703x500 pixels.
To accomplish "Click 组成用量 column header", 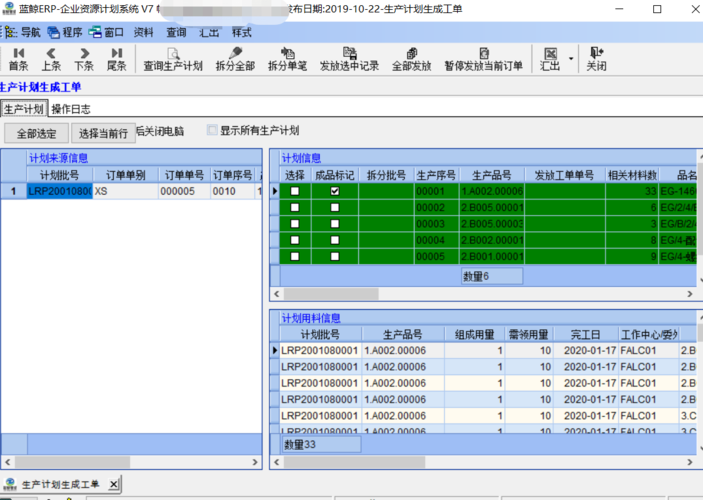I will 475,335.
